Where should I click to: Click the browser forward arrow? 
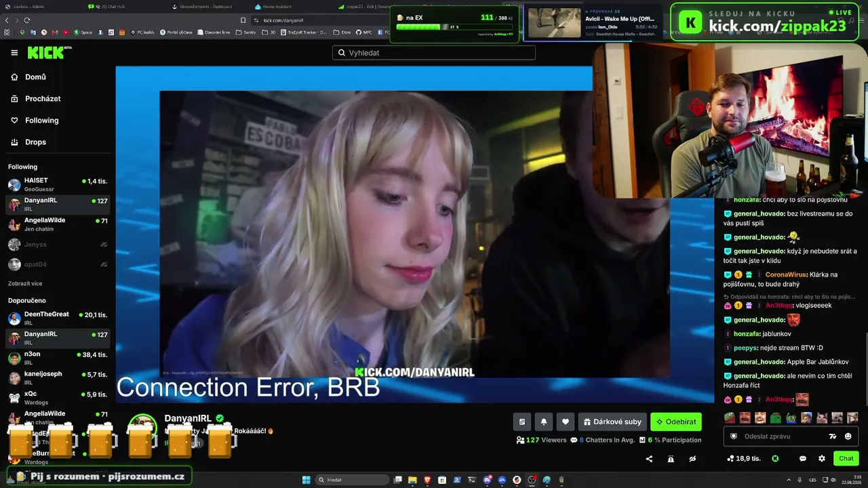pyautogui.click(x=16, y=20)
